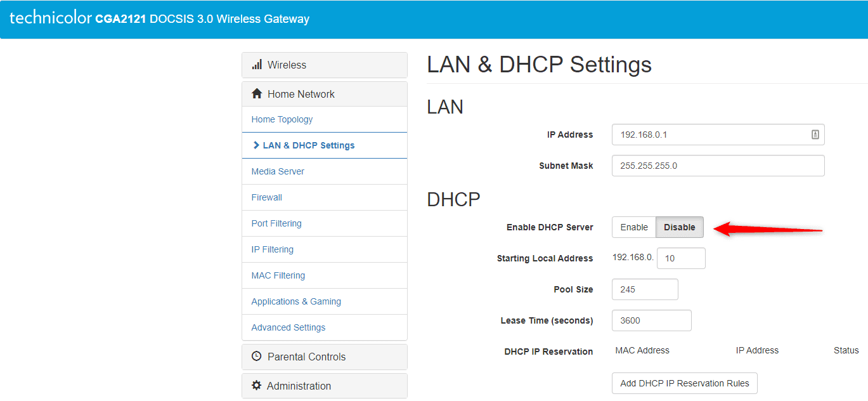Image resolution: width=868 pixels, height=401 pixels.
Task: Click the Starting Local Address field
Action: click(681, 258)
